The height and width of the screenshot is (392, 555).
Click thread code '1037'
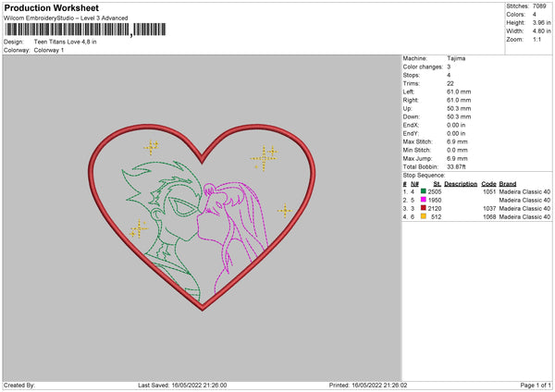[x=489, y=208]
